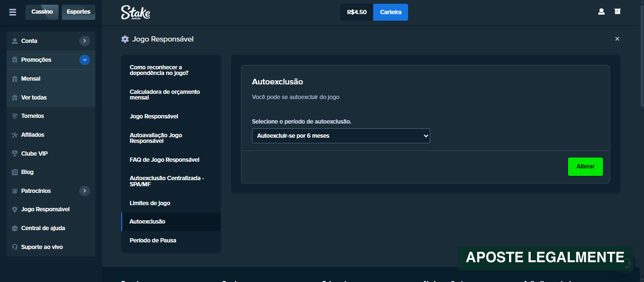This screenshot has height=282, width=644.
Task: Expand the Patrocínios submenu chevron
Action: click(x=84, y=191)
